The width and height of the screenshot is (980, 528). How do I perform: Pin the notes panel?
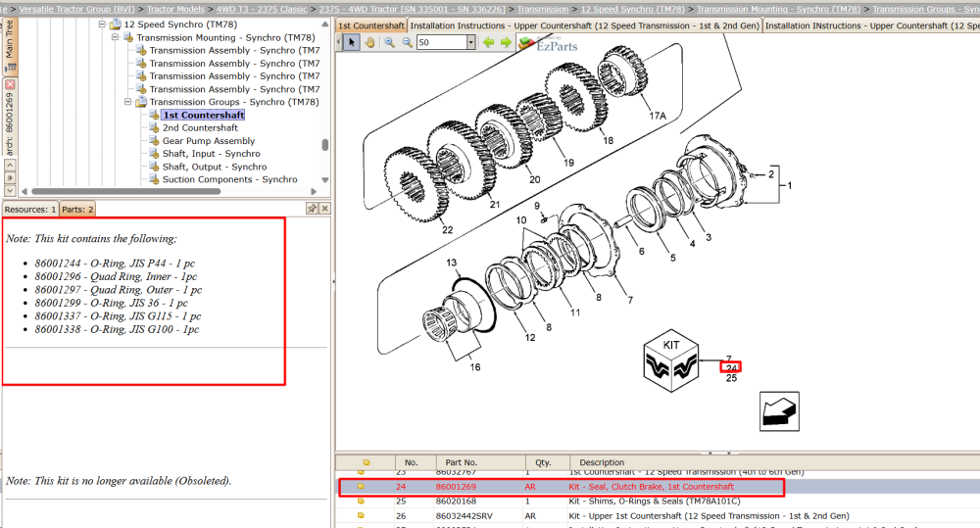pos(312,208)
